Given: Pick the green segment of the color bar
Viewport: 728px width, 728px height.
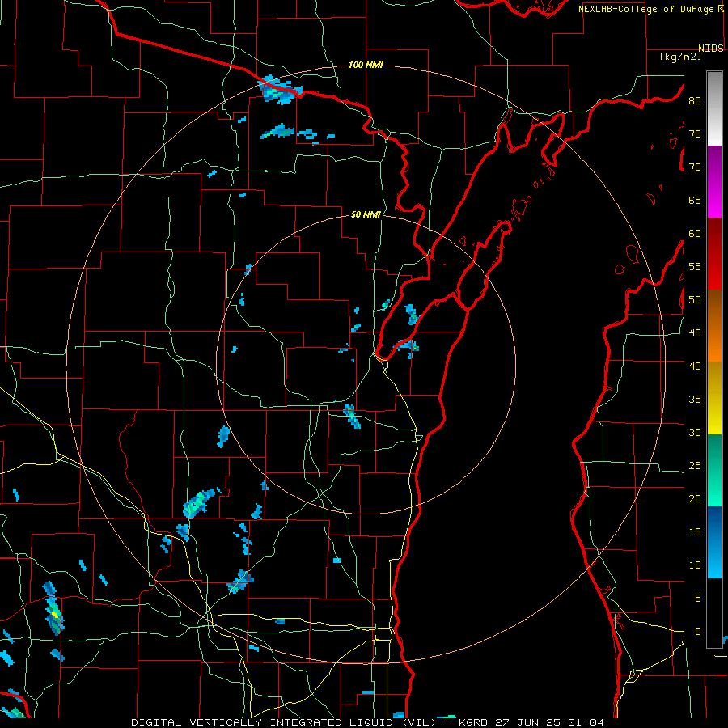Looking at the screenshot, I should click(x=714, y=470).
